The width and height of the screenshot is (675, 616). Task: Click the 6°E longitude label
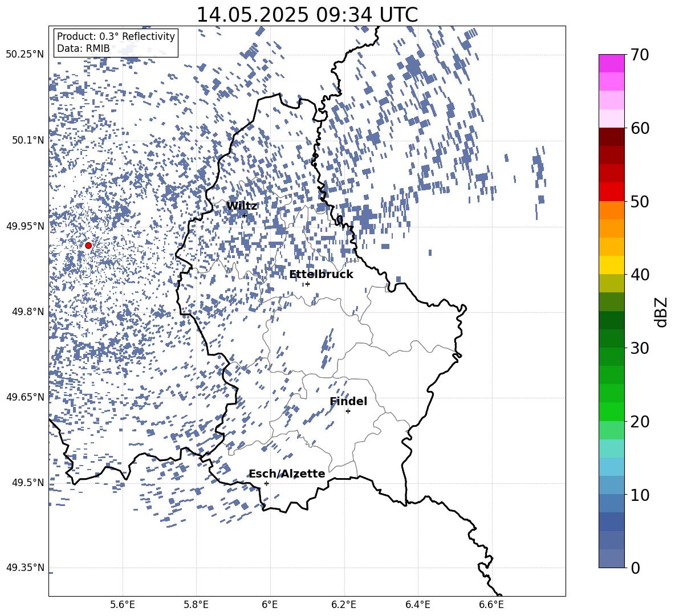click(x=270, y=605)
